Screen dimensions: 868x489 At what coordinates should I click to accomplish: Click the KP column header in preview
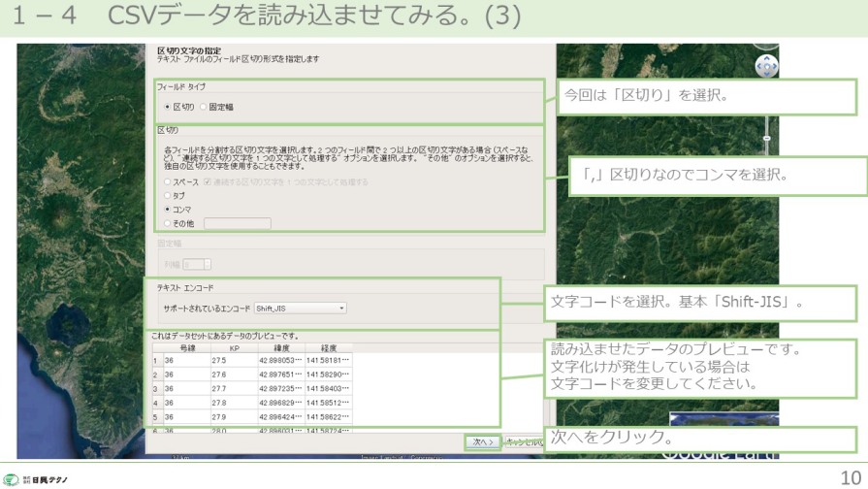pos(233,346)
